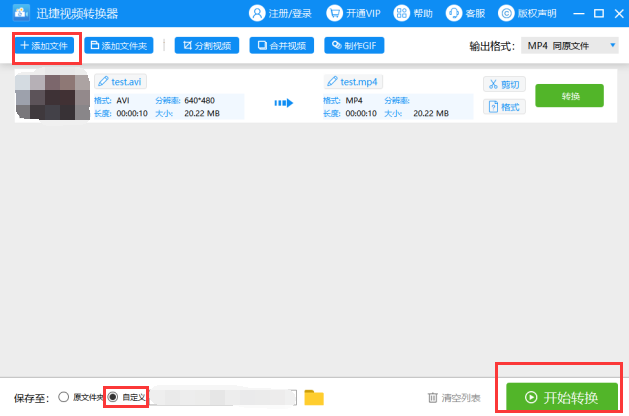This screenshot has width=629, height=416.
Task: Close the 迅捷视频转换器 window
Action: (x=619, y=14)
